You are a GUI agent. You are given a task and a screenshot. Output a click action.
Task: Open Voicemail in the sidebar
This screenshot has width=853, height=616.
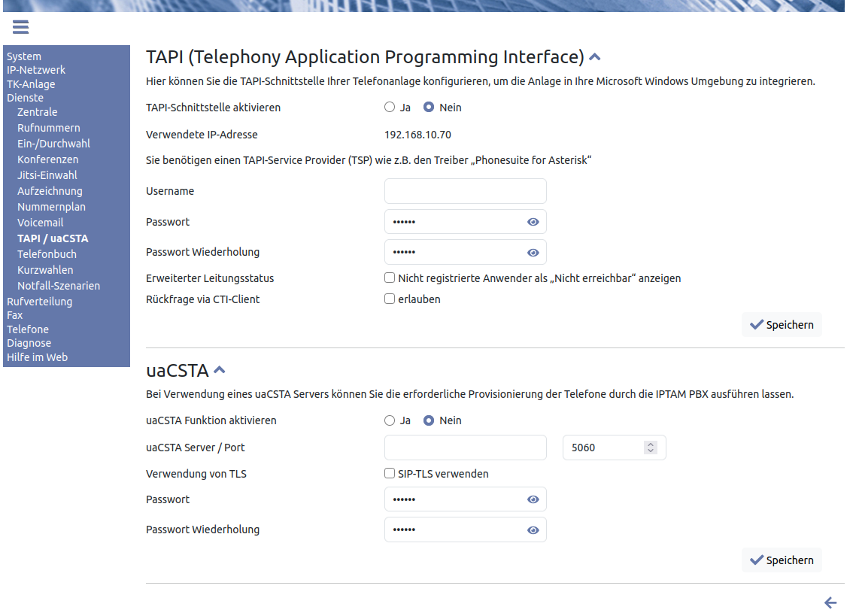(x=41, y=223)
